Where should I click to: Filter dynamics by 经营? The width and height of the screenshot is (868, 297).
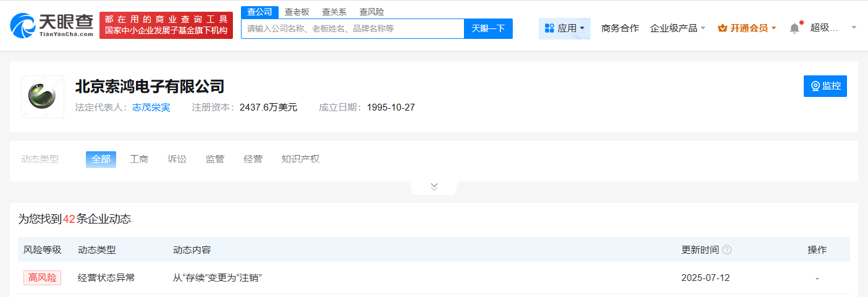pos(253,159)
